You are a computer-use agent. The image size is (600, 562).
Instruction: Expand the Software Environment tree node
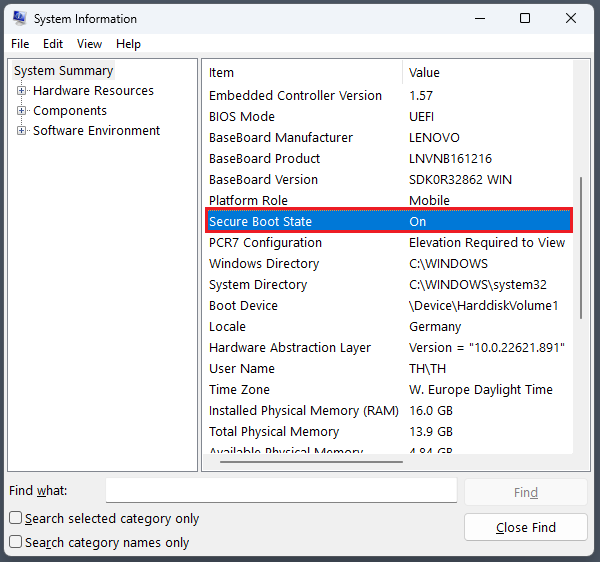coord(22,131)
